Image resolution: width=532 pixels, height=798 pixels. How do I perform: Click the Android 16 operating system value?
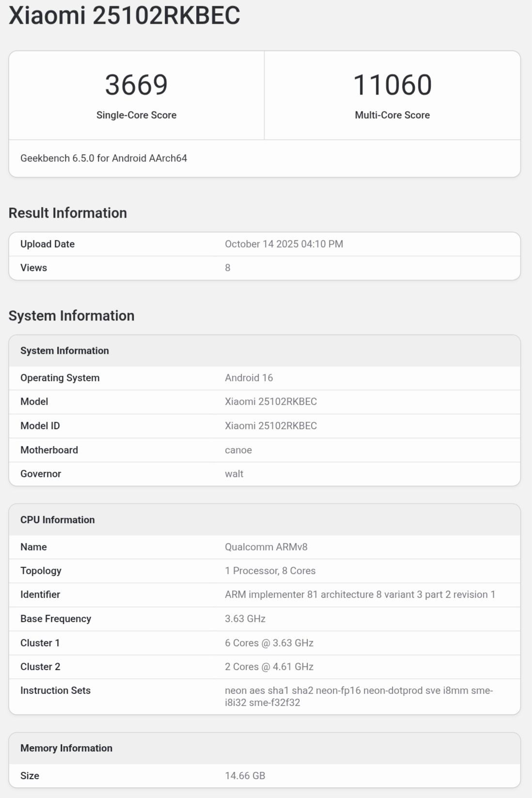point(249,378)
